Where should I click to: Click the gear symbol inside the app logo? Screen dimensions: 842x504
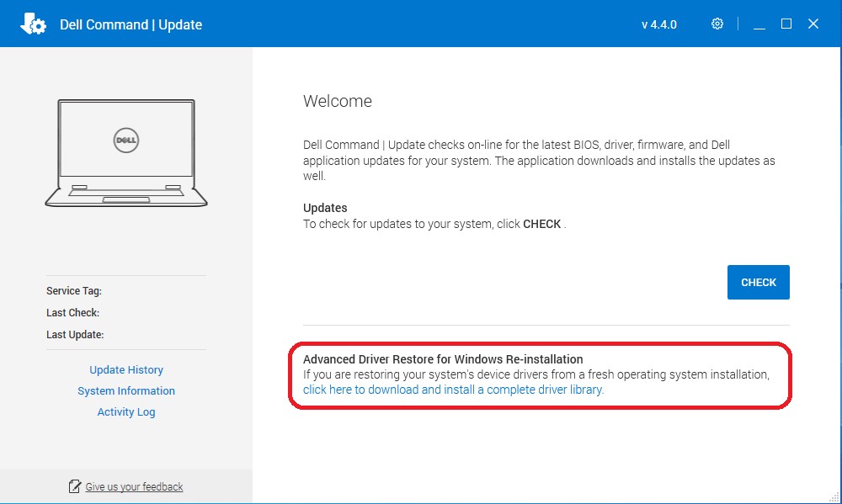pyautogui.click(x=39, y=27)
